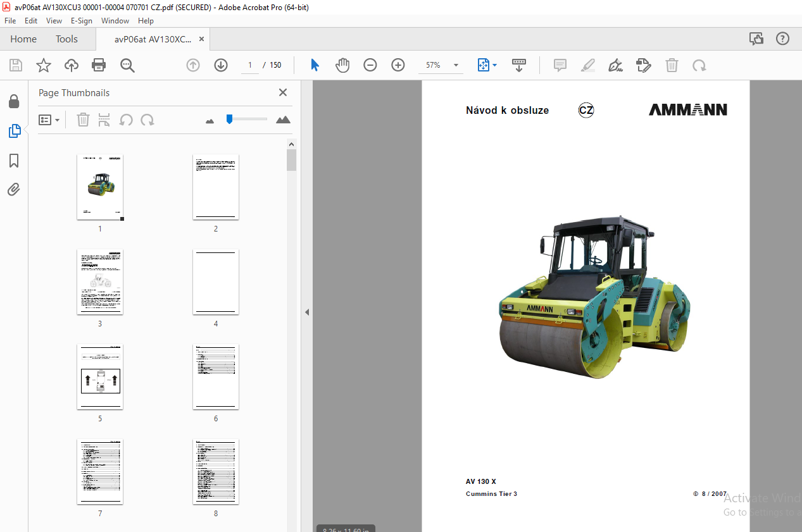Open Page Thumbnails sidebar icon
The height and width of the screenshot is (532, 802).
14,131
